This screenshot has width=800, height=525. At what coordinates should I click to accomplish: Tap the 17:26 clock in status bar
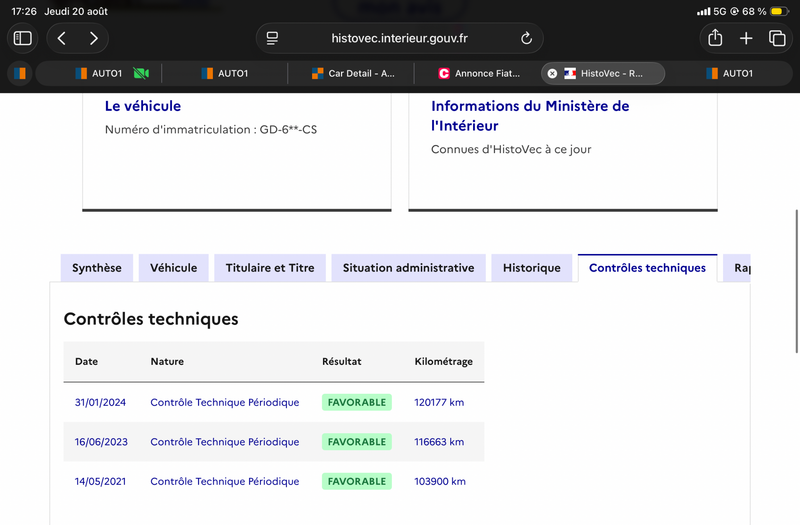click(x=24, y=11)
